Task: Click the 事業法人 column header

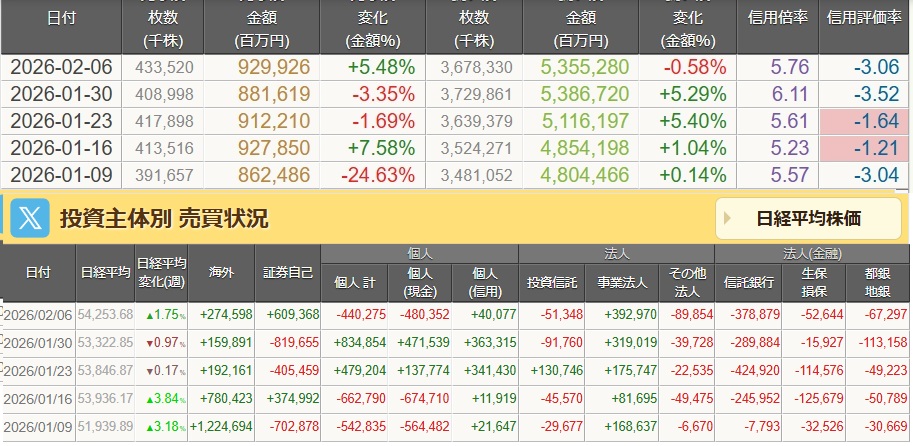Action: (622, 282)
